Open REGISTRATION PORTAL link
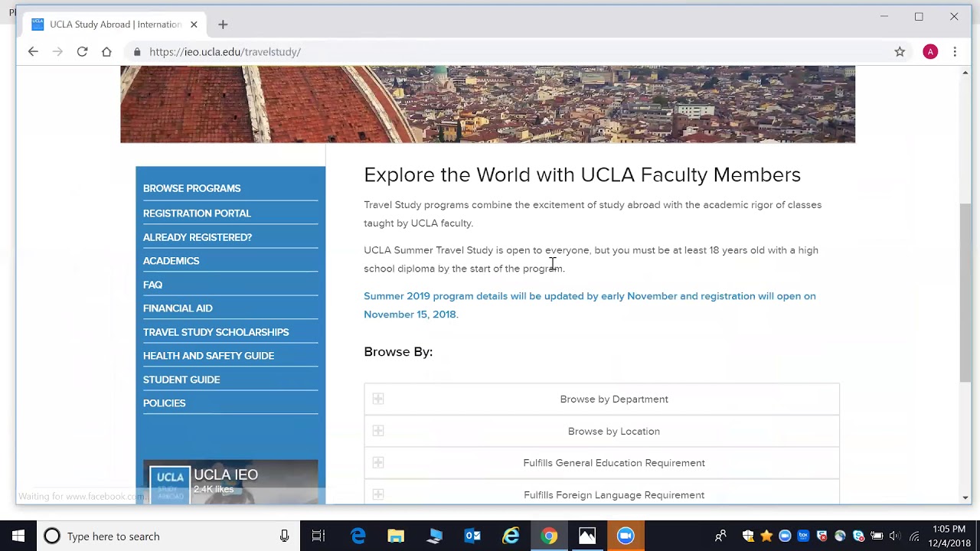980x551 pixels. [197, 214]
